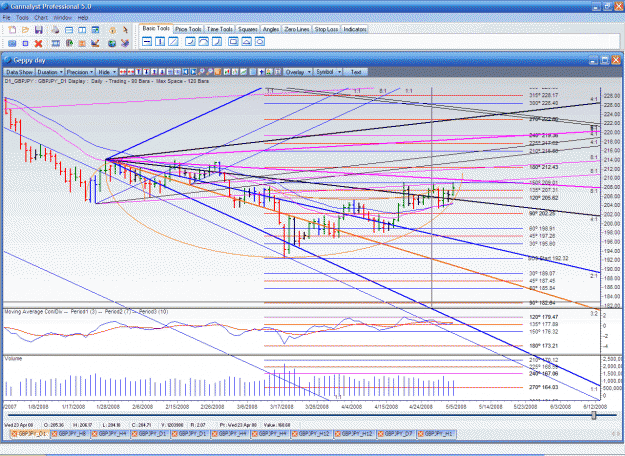Click the Volume panel label
The width and height of the screenshot is (625, 456).
click(x=13, y=359)
